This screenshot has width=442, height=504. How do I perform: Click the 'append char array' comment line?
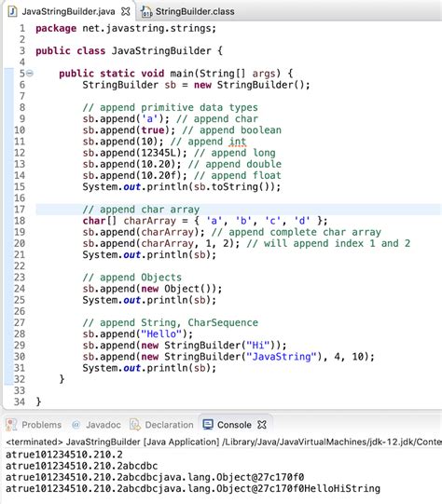[x=141, y=210]
